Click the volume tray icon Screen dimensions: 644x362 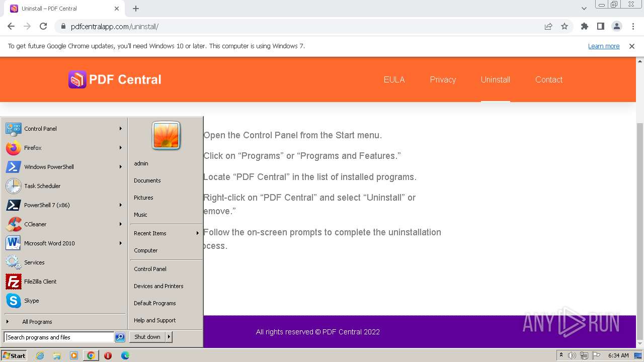pyautogui.click(x=572, y=355)
